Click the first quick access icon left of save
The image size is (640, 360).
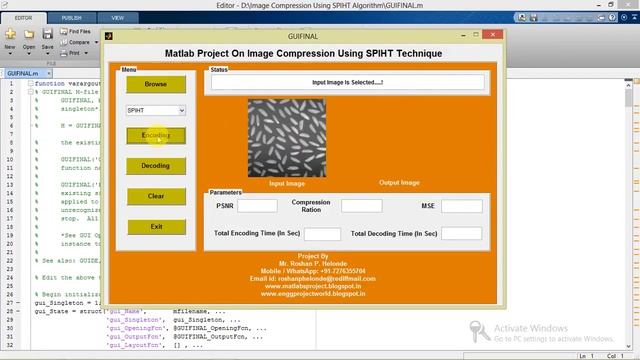pos(522,17)
